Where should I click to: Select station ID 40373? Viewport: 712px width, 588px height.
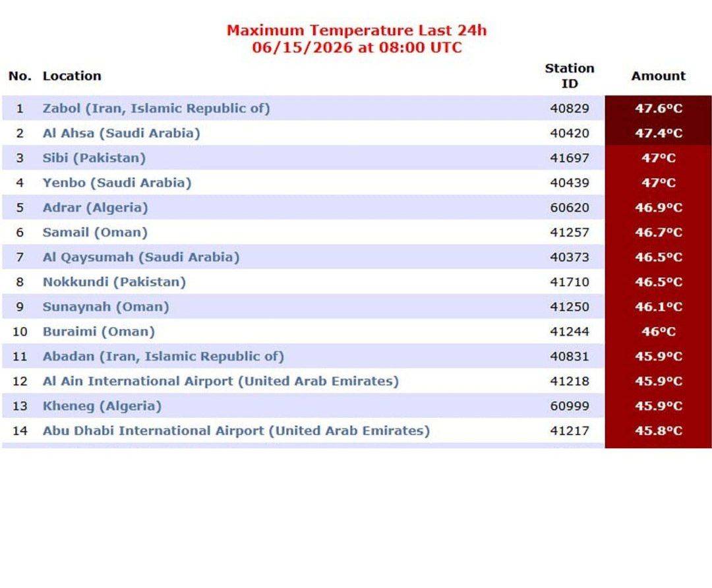point(570,257)
